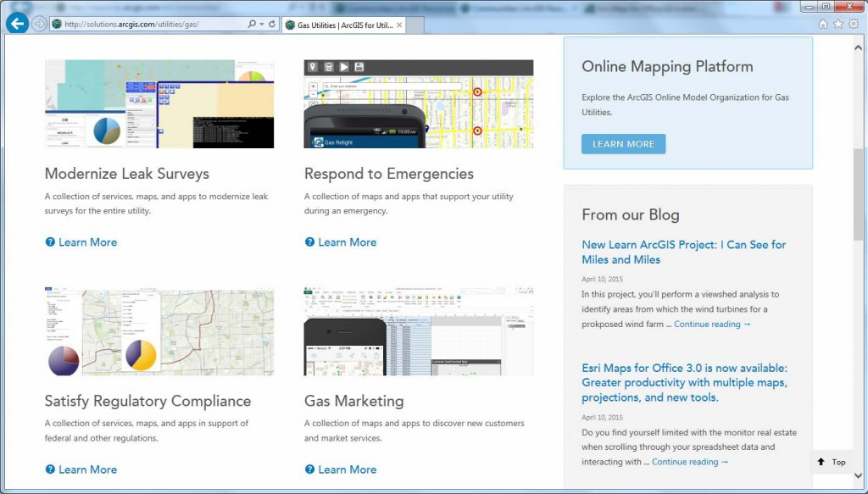Click Online Mapping Platform heading
The height and width of the screenshot is (494, 868).
coord(667,67)
